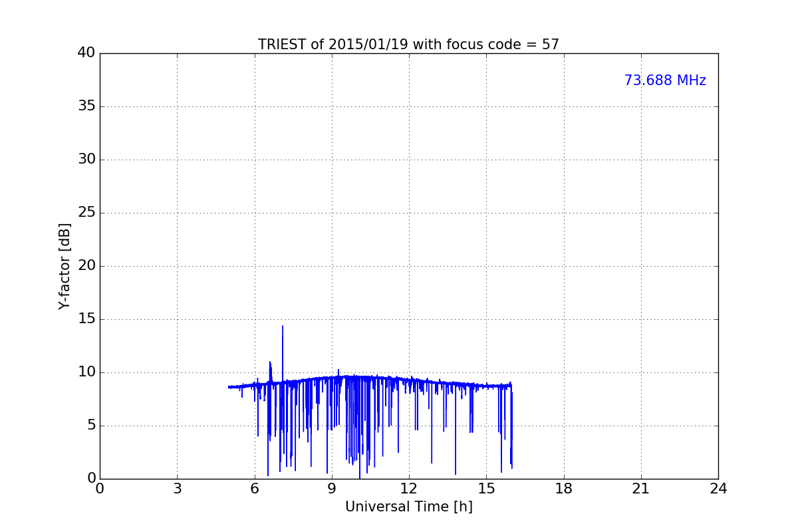Click the x-axis tick label '21'
Viewport: 798px width, 532px height.
(641, 489)
